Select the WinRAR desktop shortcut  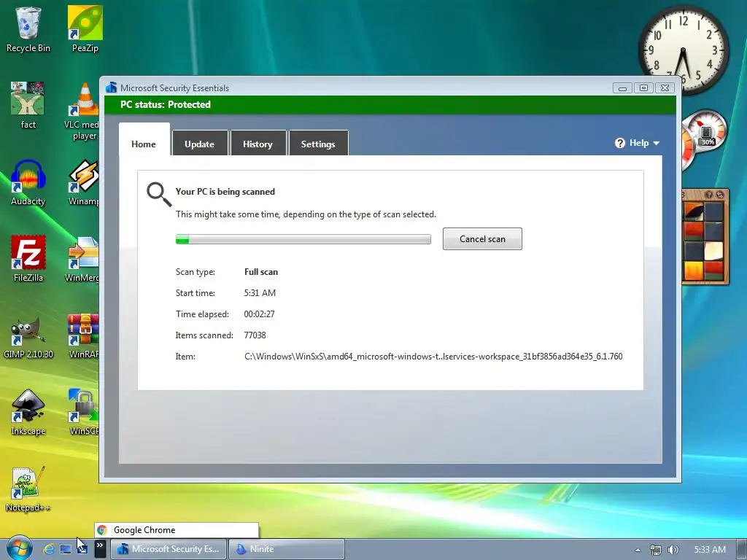pos(83,336)
